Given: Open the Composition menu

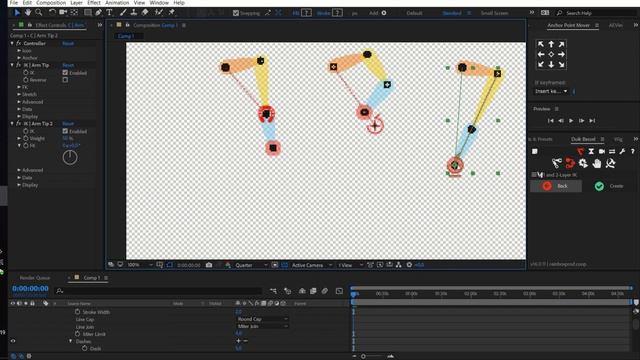Looking at the screenshot, I should pos(51,2).
